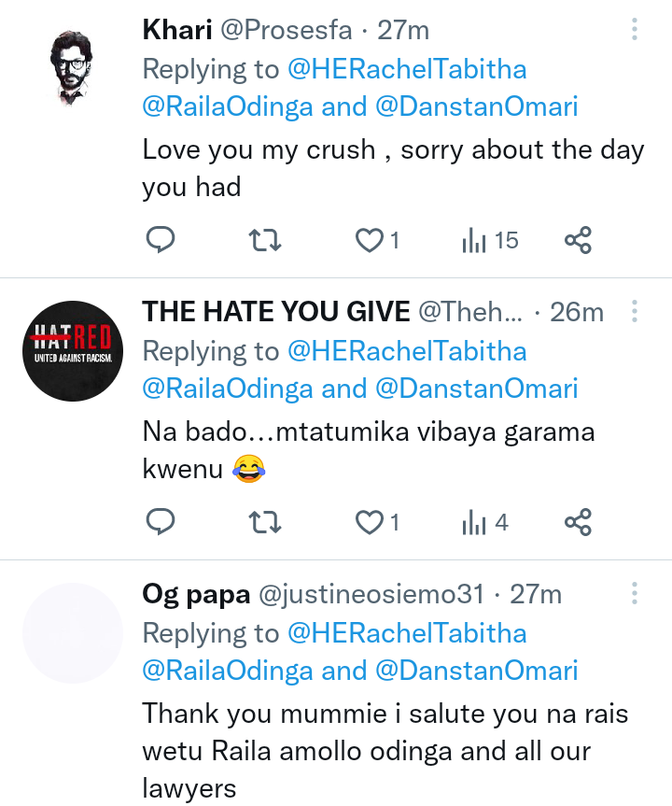672x806 pixels.
Task: Like THE HATE YOU GIVE tweet
Action: [x=377, y=522]
